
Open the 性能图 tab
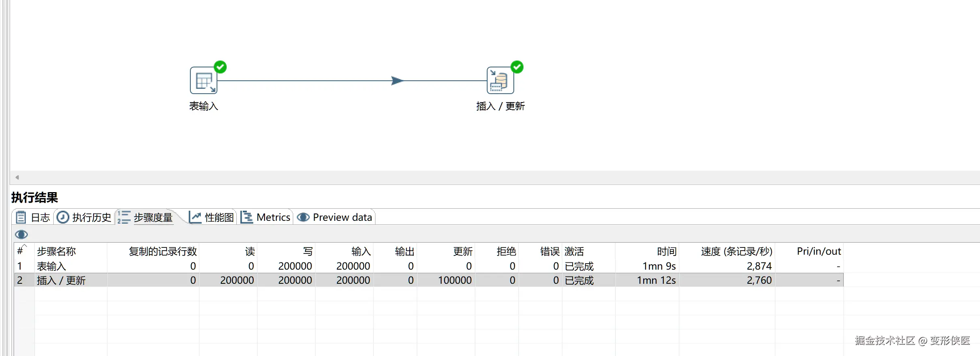point(212,218)
